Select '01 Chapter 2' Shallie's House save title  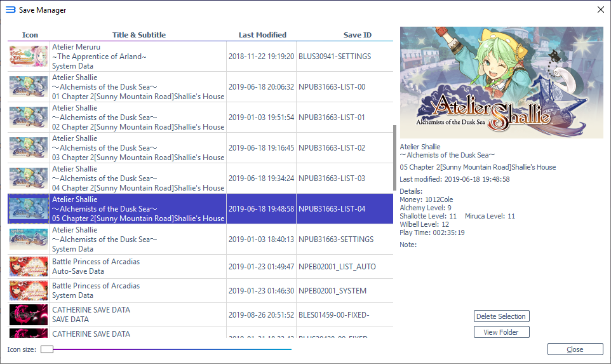tap(138, 86)
